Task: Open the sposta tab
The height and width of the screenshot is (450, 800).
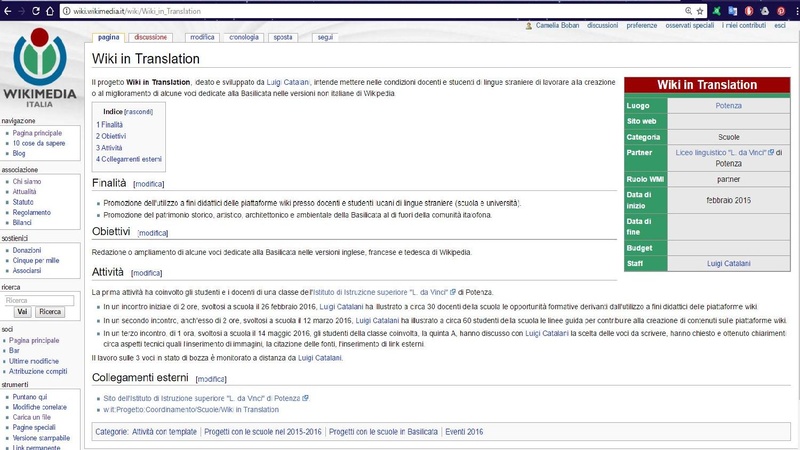Action: [x=283, y=37]
